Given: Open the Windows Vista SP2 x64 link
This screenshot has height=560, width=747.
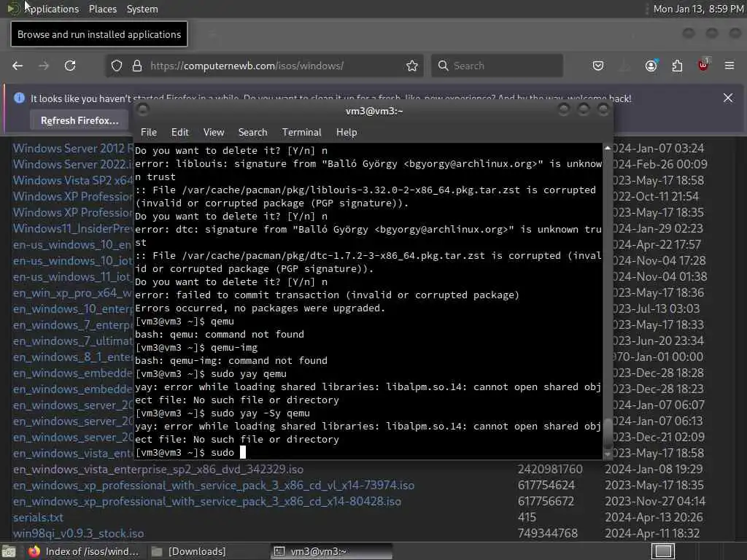Looking at the screenshot, I should point(73,181).
